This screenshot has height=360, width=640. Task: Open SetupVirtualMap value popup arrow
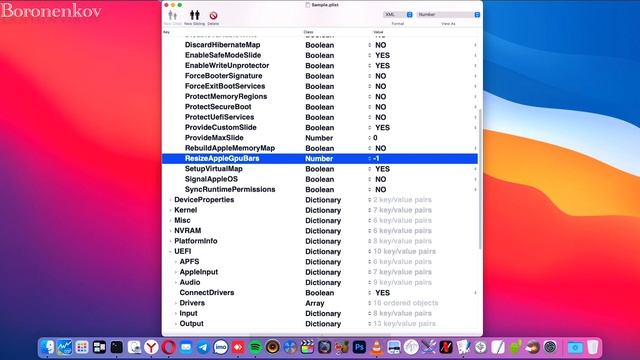tap(475, 169)
